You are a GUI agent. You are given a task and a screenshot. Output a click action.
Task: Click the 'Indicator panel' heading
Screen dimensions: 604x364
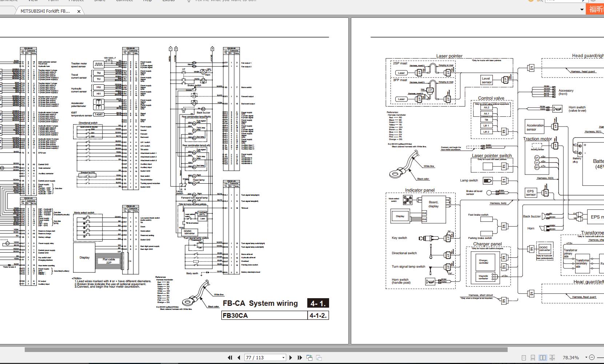pos(420,190)
